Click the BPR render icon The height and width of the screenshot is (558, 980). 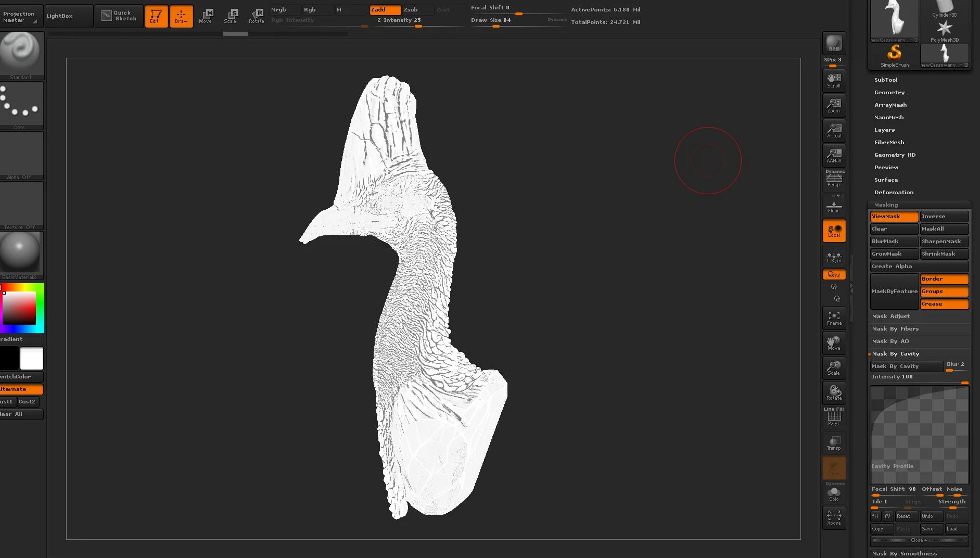pyautogui.click(x=834, y=43)
